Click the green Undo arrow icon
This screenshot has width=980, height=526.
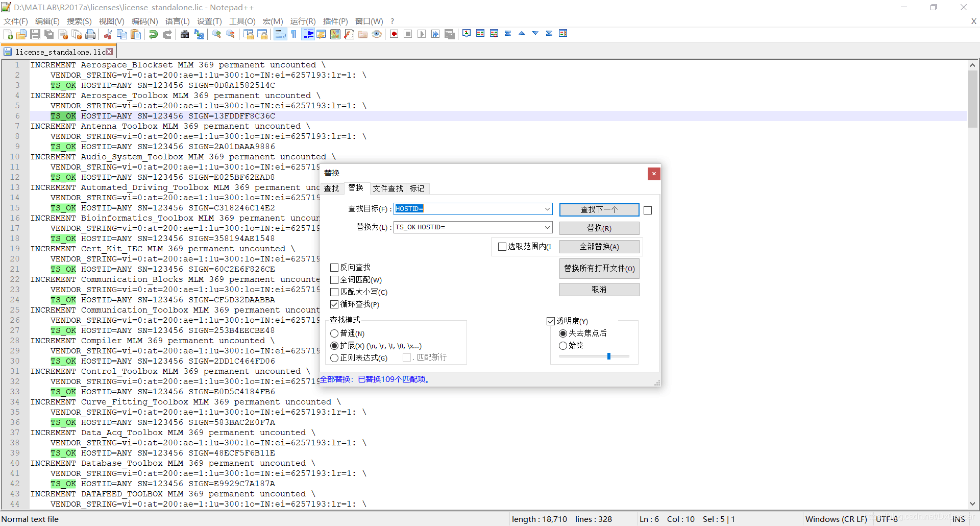pyautogui.click(x=153, y=34)
